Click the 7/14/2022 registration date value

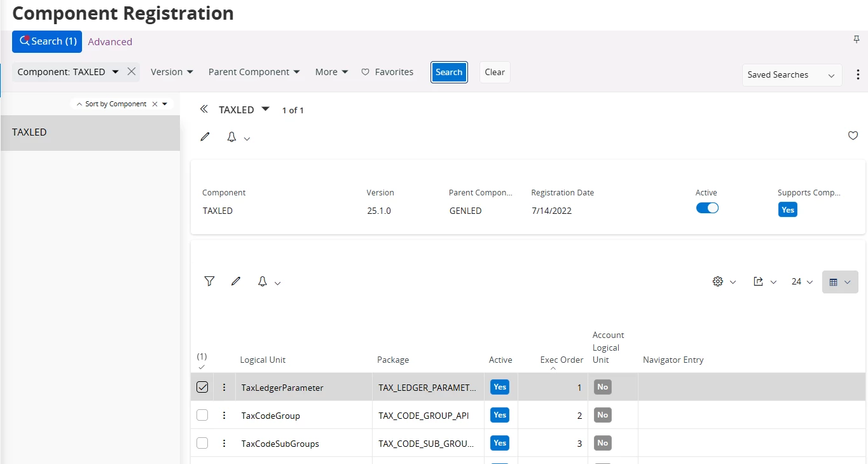click(551, 211)
